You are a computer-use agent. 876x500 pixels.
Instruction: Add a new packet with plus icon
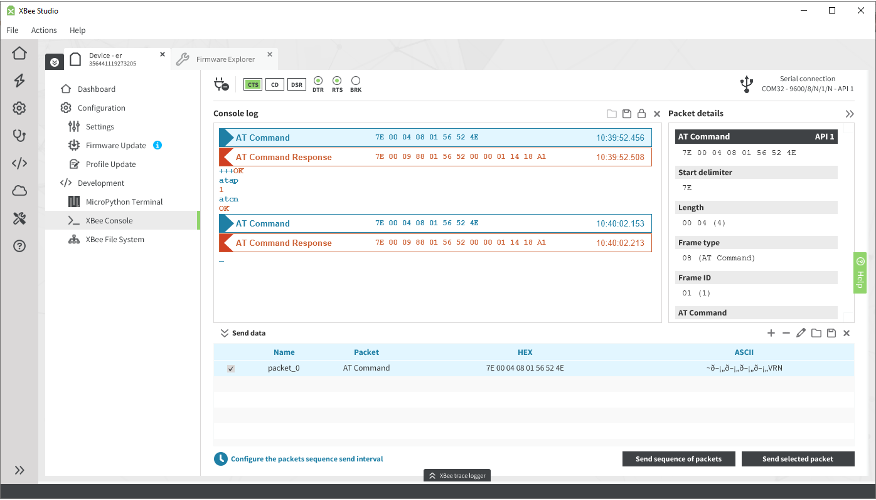coord(771,333)
